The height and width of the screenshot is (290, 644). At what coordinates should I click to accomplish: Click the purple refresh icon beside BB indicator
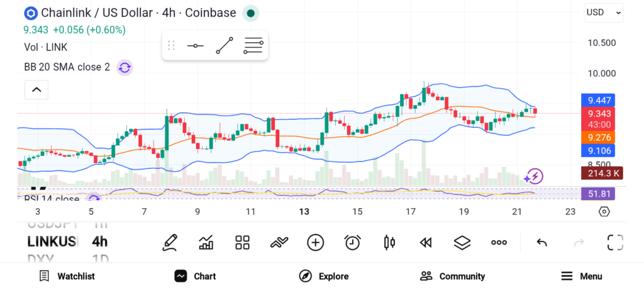point(125,67)
